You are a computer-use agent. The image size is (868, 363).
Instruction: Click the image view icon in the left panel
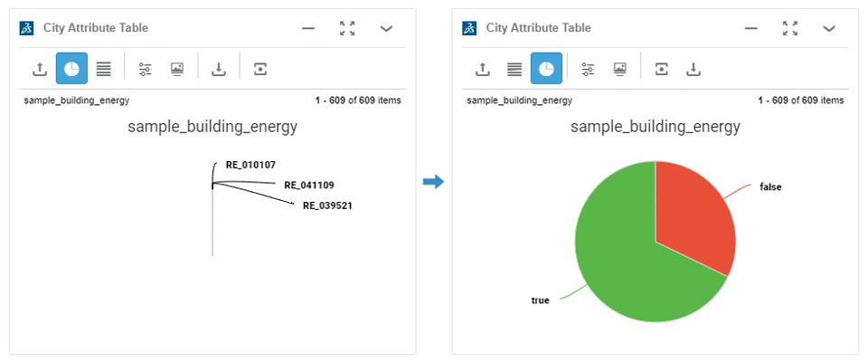[x=177, y=69]
